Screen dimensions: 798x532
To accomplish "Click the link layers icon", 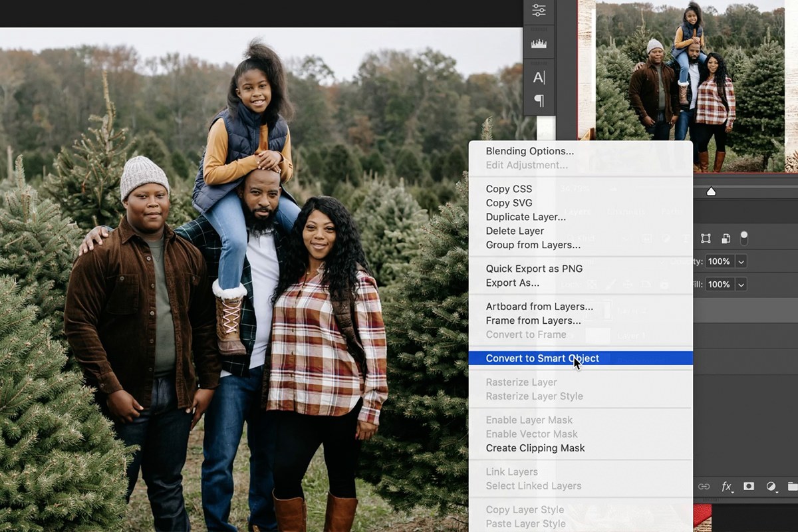I will pos(704,487).
